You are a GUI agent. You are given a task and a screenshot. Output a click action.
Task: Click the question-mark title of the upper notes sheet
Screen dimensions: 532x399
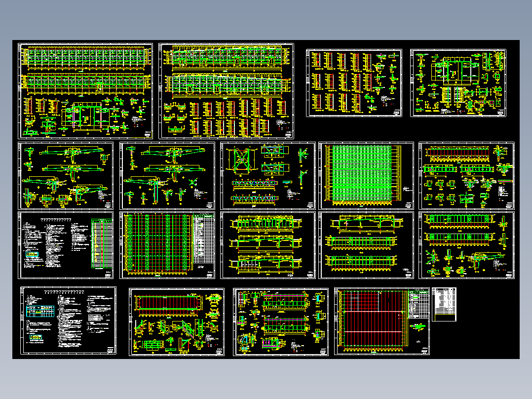pyautogui.click(x=56, y=220)
